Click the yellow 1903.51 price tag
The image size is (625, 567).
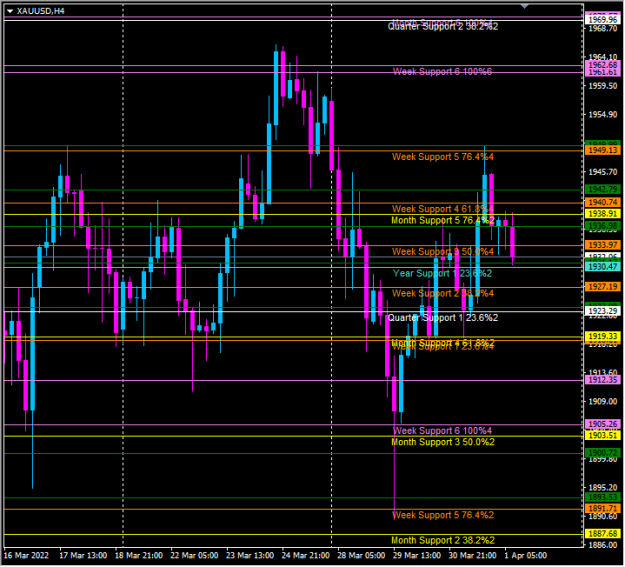coord(603,435)
